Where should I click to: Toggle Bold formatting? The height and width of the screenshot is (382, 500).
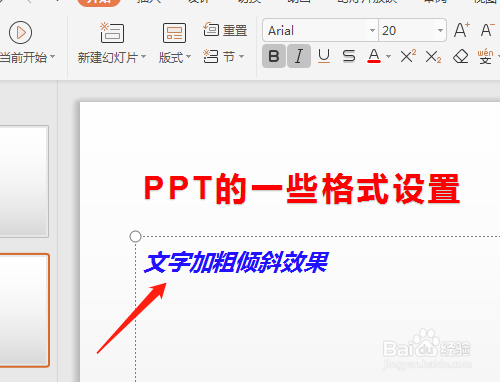click(274, 56)
